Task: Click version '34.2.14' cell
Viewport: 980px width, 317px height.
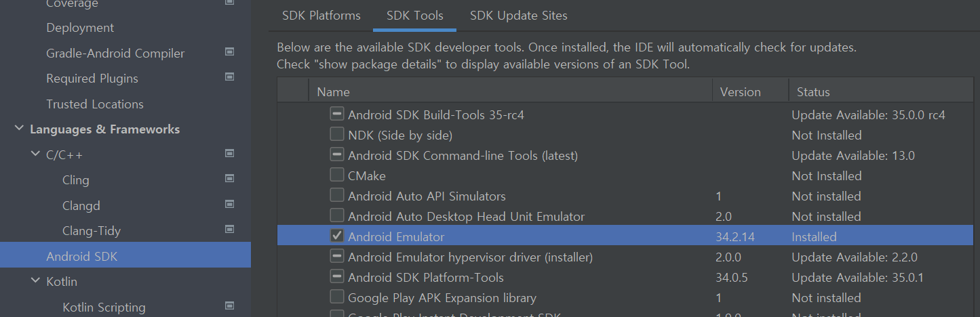Action: [735, 236]
